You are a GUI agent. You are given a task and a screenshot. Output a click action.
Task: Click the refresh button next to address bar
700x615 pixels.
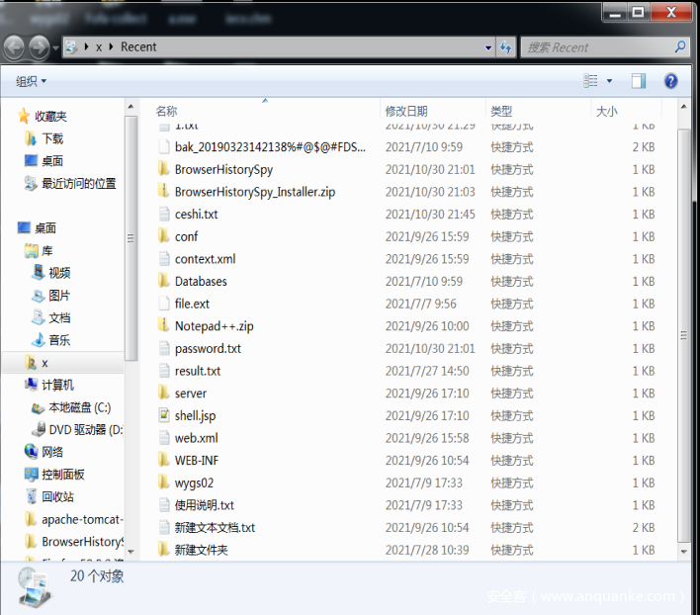[506, 47]
